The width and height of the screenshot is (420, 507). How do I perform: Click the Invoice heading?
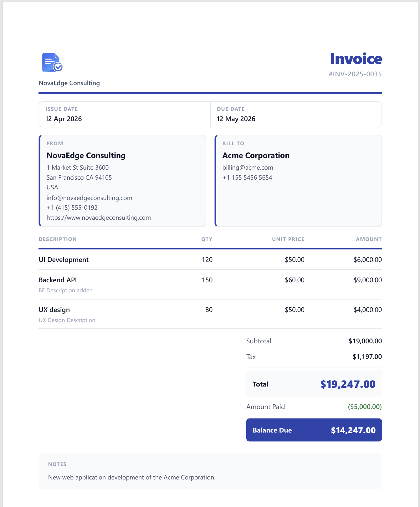356,59
